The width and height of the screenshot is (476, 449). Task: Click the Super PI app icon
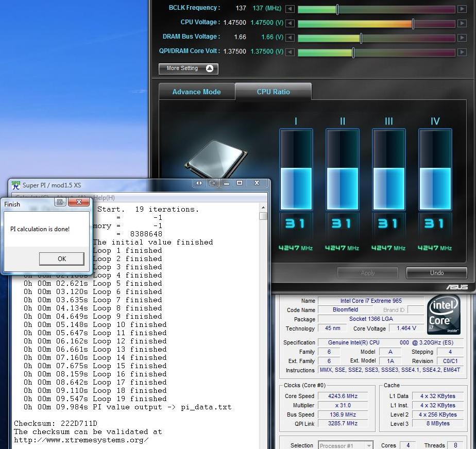[16, 185]
